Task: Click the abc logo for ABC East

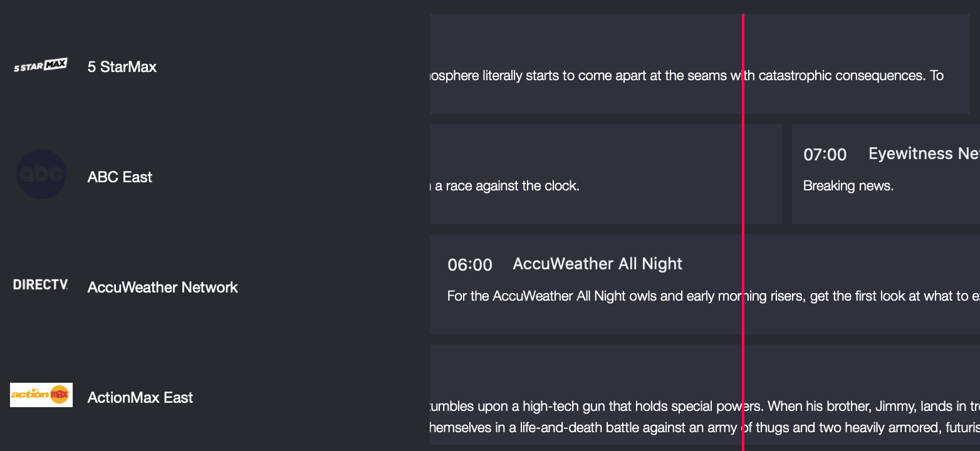Action: [x=41, y=174]
